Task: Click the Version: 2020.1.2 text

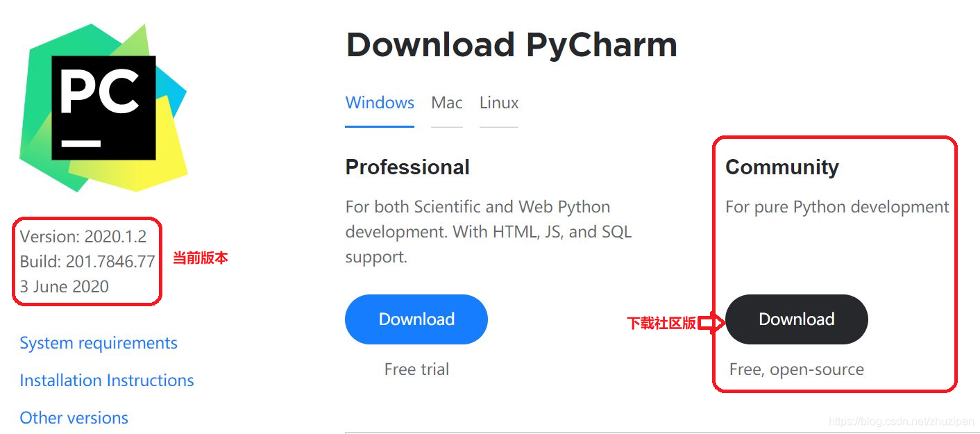Action: (x=83, y=237)
